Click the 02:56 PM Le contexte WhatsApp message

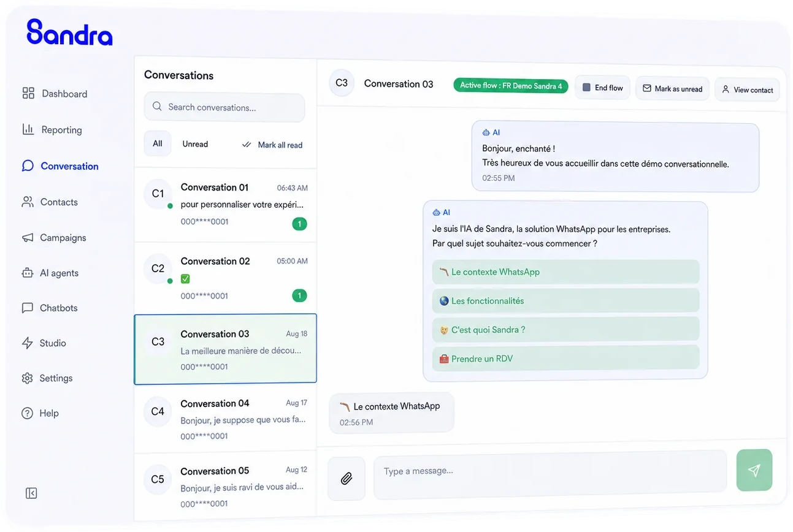pos(392,413)
